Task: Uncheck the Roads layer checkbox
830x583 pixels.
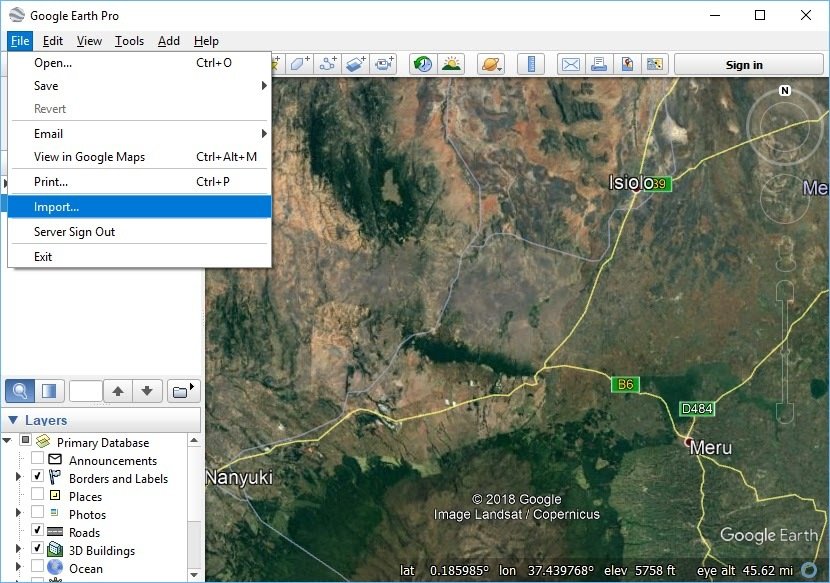Action: pyautogui.click(x=38, y=530)
